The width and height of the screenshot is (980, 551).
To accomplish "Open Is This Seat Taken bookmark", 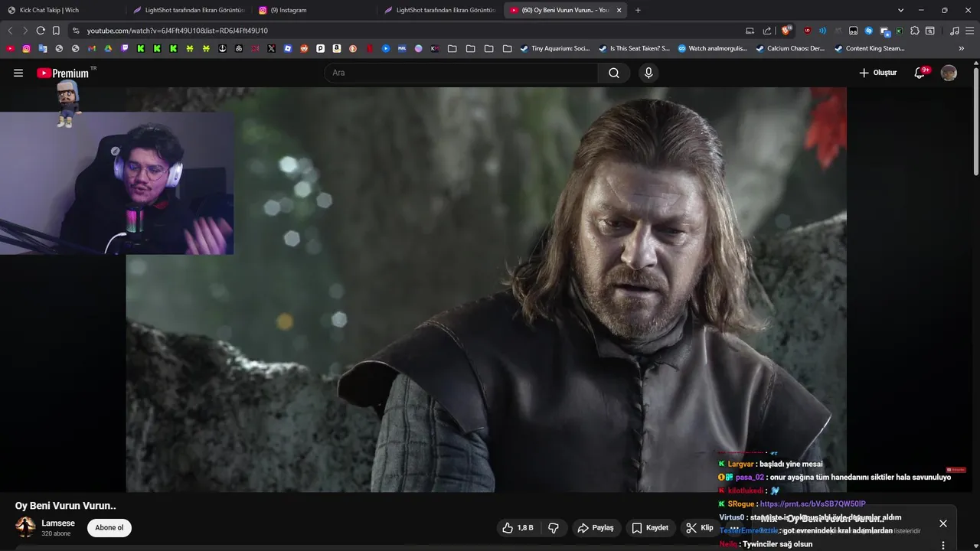I will [x=634, y=48].
